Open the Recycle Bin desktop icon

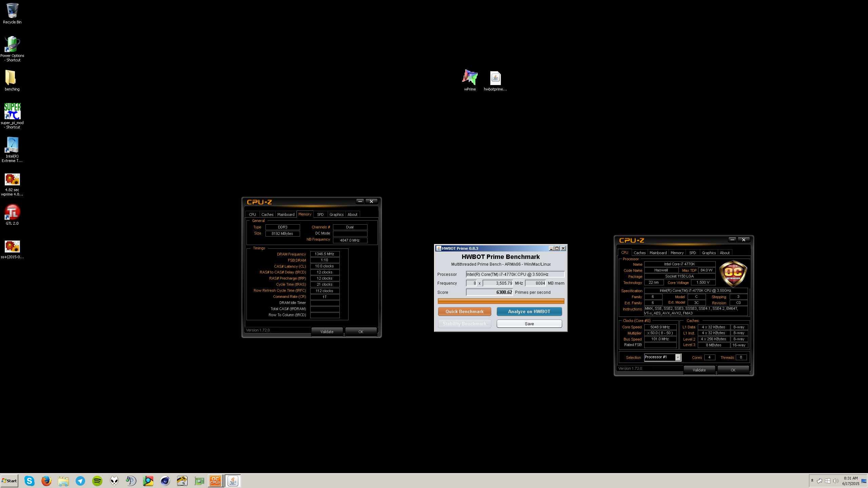pyautogui.click(x=12, y=14)
